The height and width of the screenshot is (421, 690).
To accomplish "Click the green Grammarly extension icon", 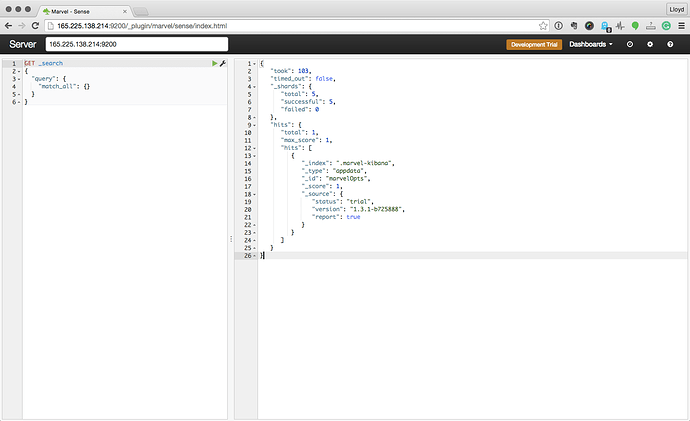I will [x=666, y=26].
